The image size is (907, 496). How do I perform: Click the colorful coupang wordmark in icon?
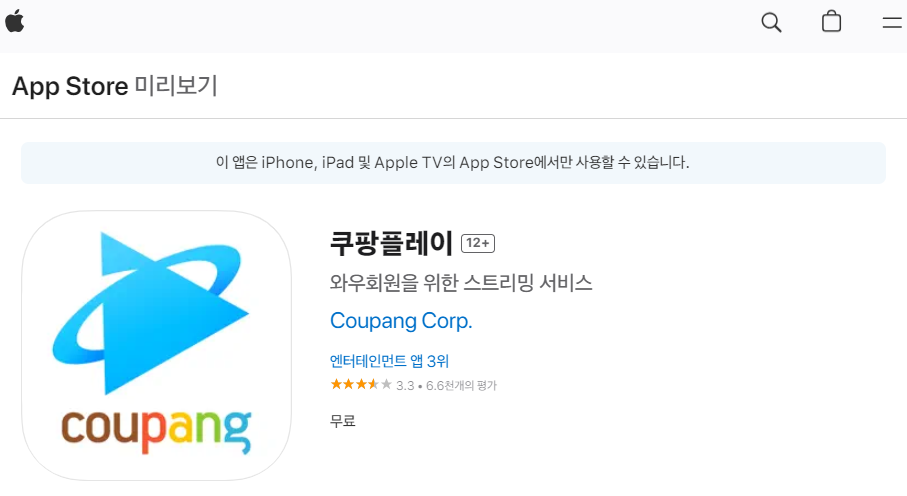tap(156, 431)
